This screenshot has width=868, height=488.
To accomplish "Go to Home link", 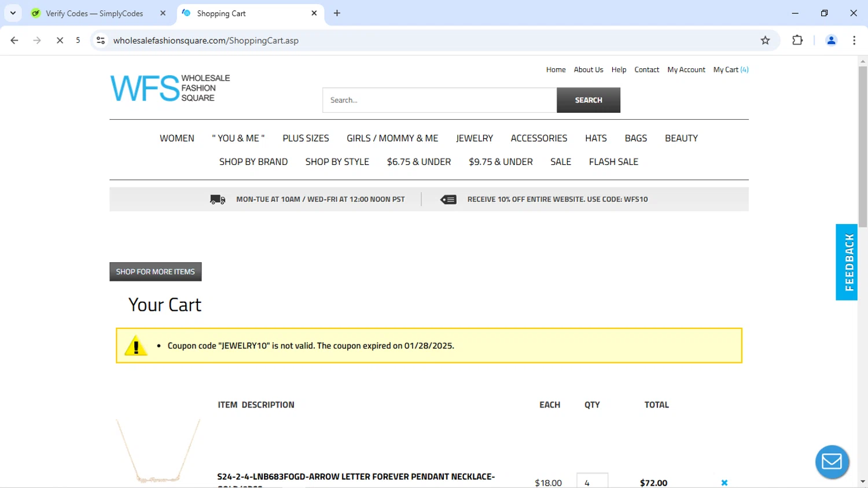I will pos(556,69).
